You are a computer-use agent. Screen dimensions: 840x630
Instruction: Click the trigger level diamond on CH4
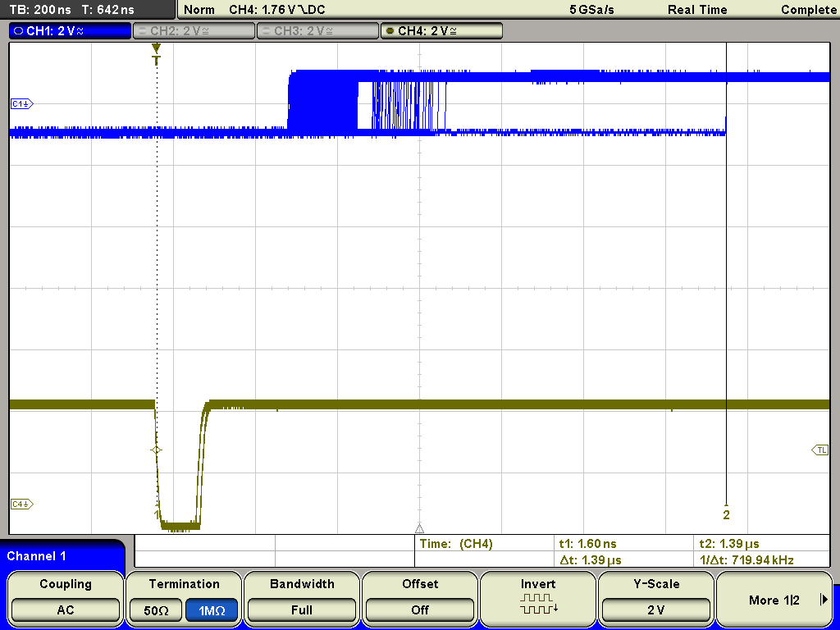pyautogui.click(x=157, y=450)
